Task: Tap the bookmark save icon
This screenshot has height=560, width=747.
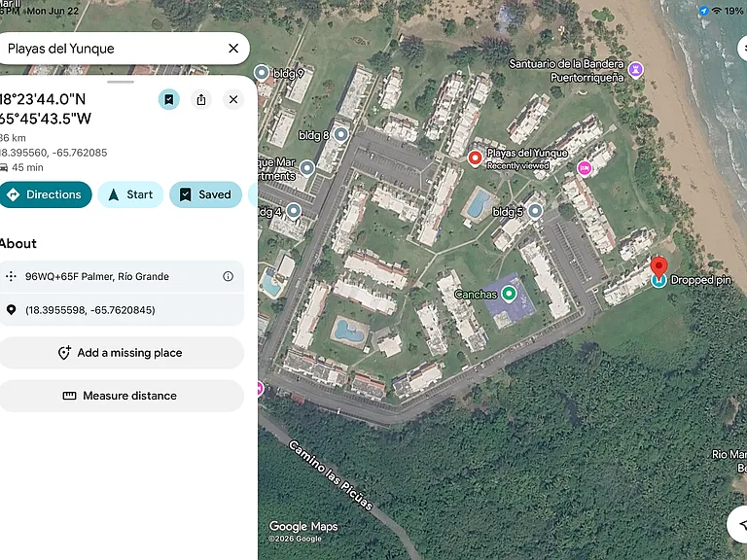Action: tap(168, 99)
